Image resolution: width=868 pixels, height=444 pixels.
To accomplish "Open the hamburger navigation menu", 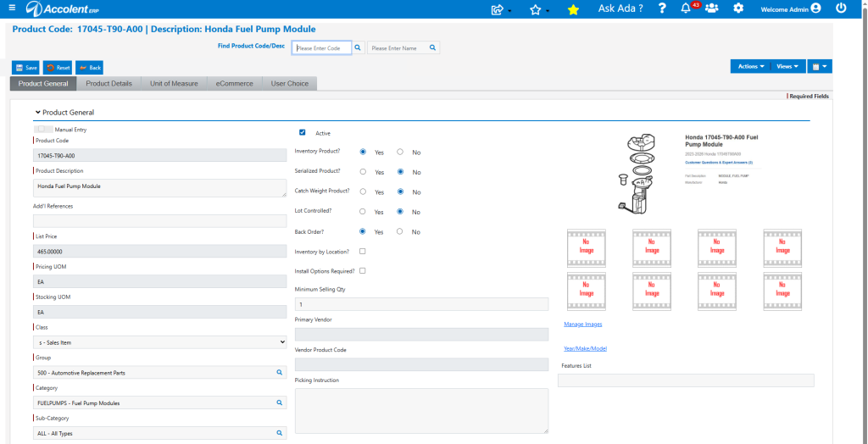I will click(12, 8).
